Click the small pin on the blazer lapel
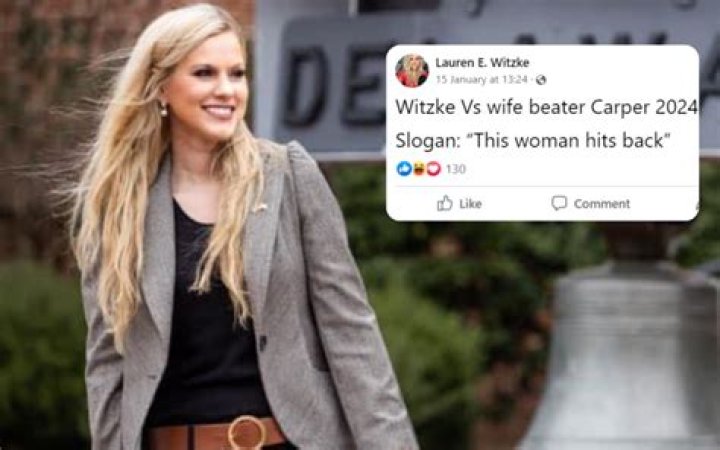The height and width of the screenshot is (450, 720). pyautogui.click(x=260, y=208)
